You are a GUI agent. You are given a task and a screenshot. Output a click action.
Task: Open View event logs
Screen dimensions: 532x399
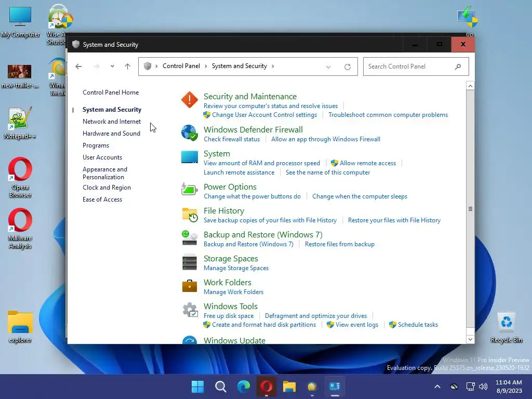[356, 325]
